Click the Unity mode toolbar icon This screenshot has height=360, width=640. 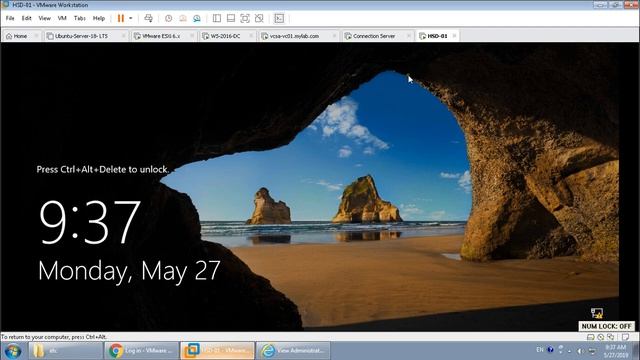259,18
